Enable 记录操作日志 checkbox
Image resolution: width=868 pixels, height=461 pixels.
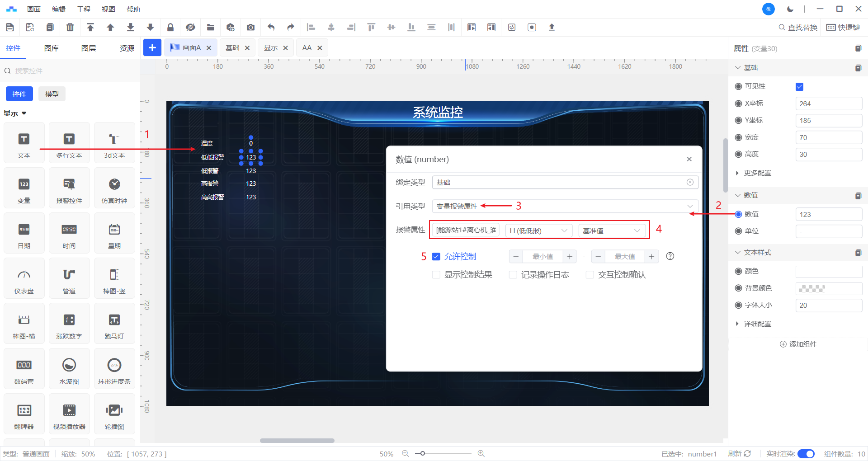tap(513, 275)
